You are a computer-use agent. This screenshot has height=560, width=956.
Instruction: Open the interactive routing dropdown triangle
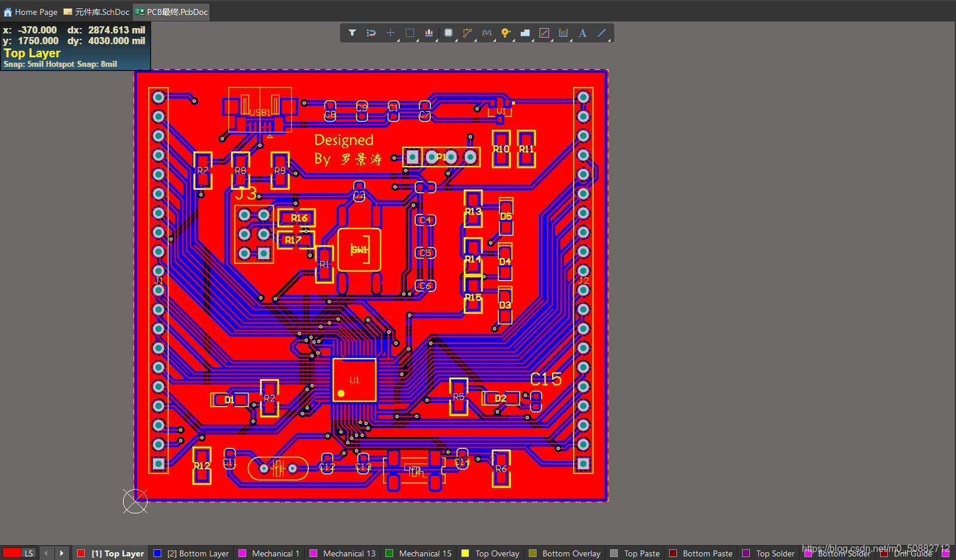coord(475,40)
